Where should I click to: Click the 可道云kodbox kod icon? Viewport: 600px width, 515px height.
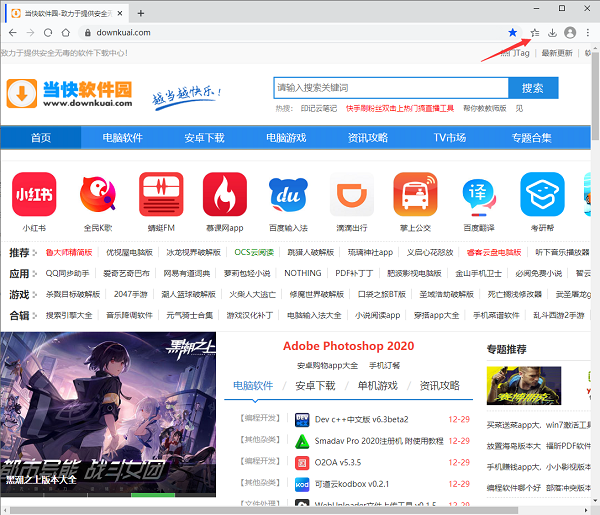click(302, 484)
